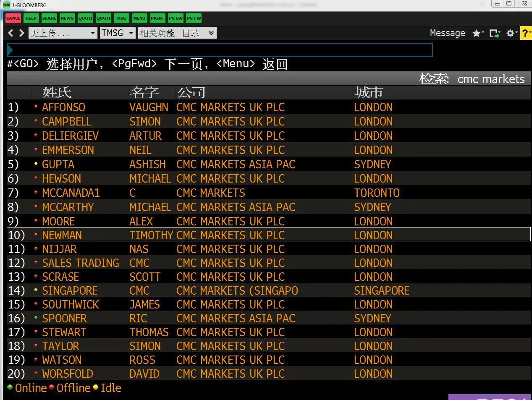The width and height of the screenshot is (532, 400).
Task: Open the favorites star menu
Action: coord(478,33)
